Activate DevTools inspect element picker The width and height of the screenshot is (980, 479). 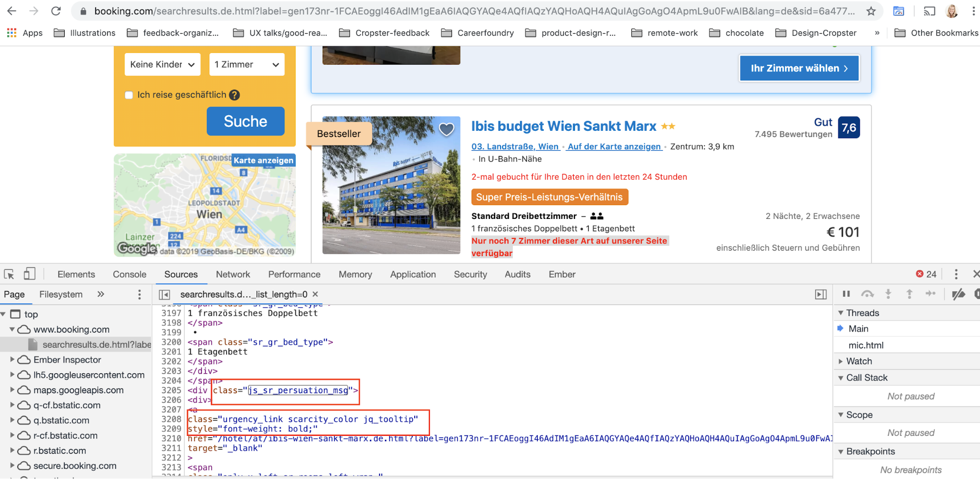9,274
